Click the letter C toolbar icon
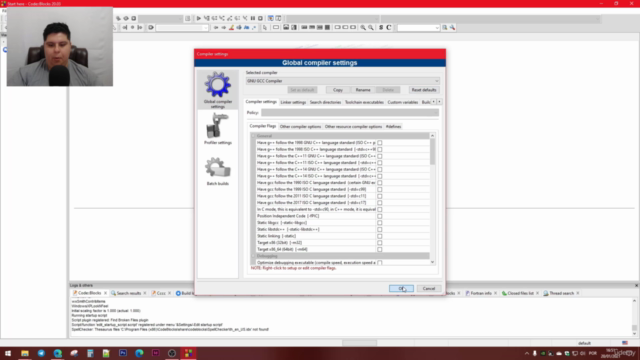640x360 pixels. point(389,27)
